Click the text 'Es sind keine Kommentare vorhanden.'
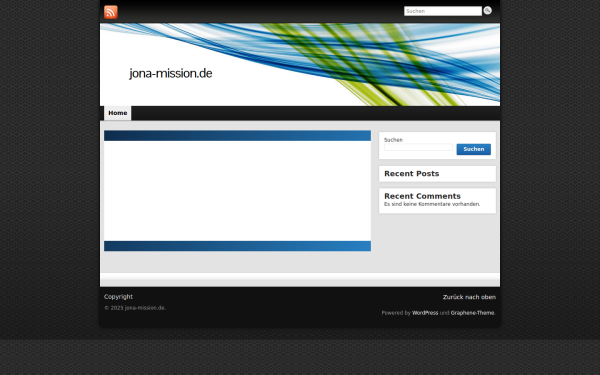The height and width of the screenshot is (375, 600). (x=432, y=204)
